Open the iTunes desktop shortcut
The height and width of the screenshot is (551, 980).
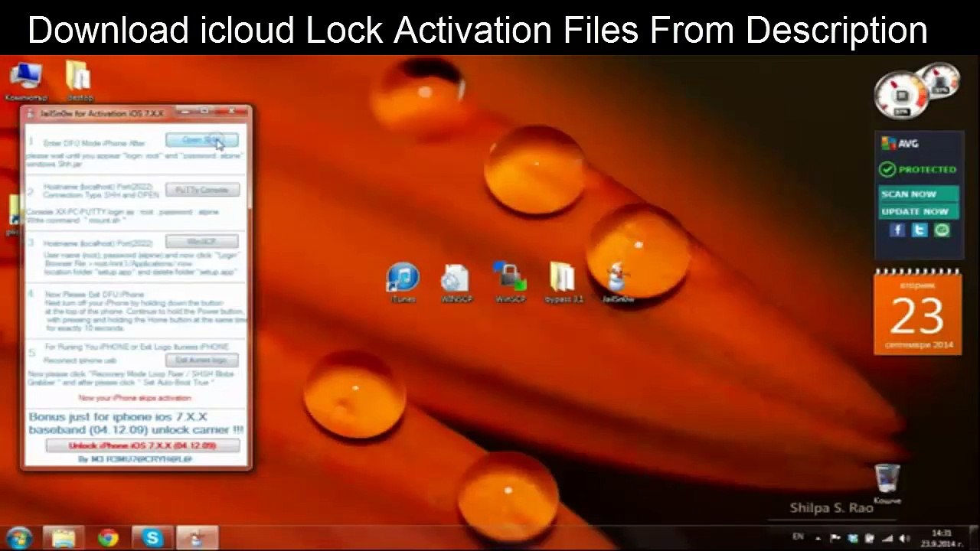[x=403, y=282]
